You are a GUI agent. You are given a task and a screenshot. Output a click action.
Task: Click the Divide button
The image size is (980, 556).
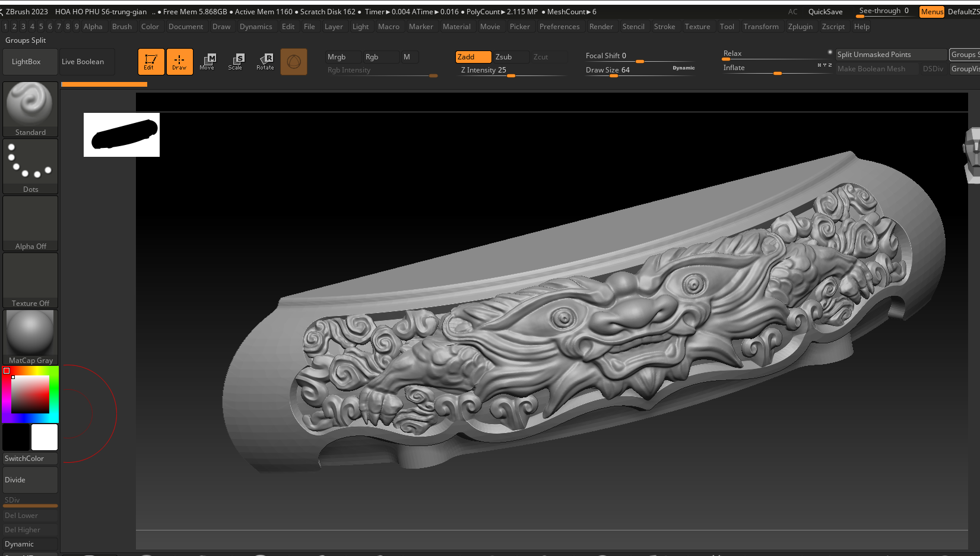[30, 480]
